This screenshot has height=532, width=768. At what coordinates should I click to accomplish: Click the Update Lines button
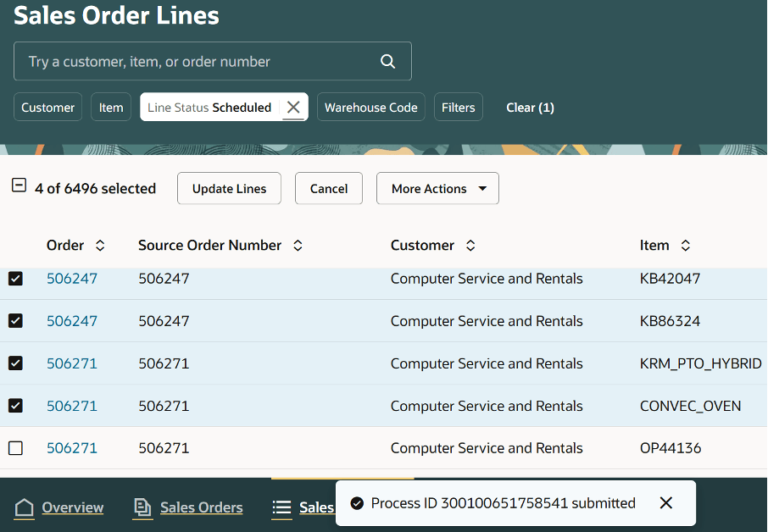[229, 189]
